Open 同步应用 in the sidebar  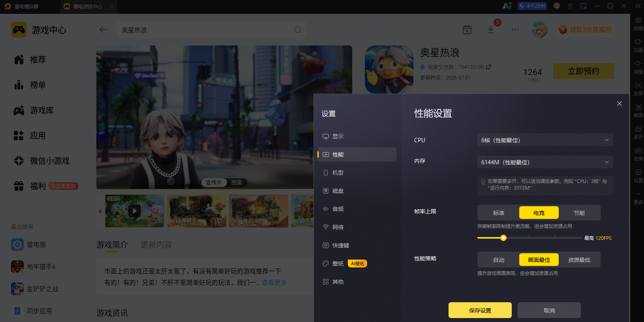[32, 311]
